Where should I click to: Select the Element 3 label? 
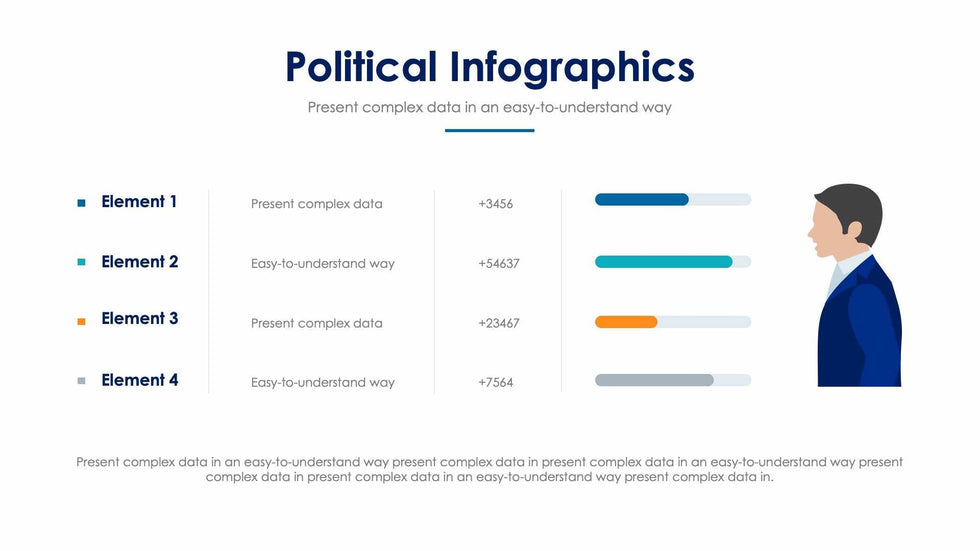pos(140,319)
